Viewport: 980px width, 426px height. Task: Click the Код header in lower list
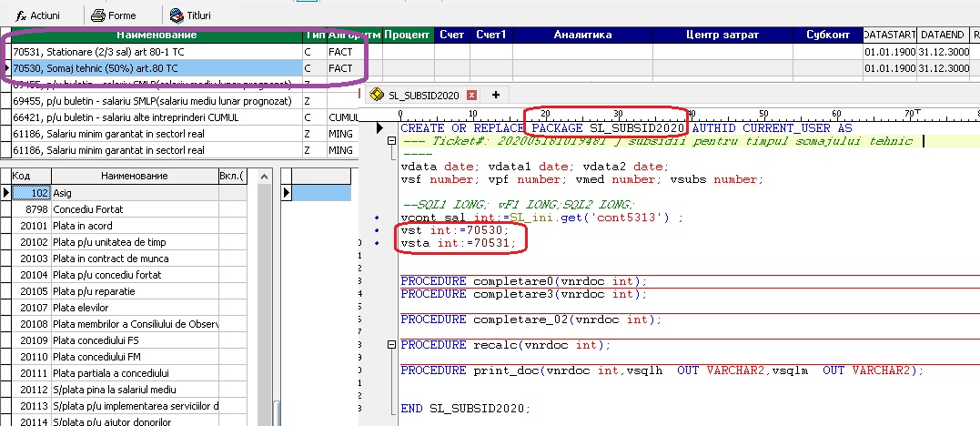(x=31, y=177)
